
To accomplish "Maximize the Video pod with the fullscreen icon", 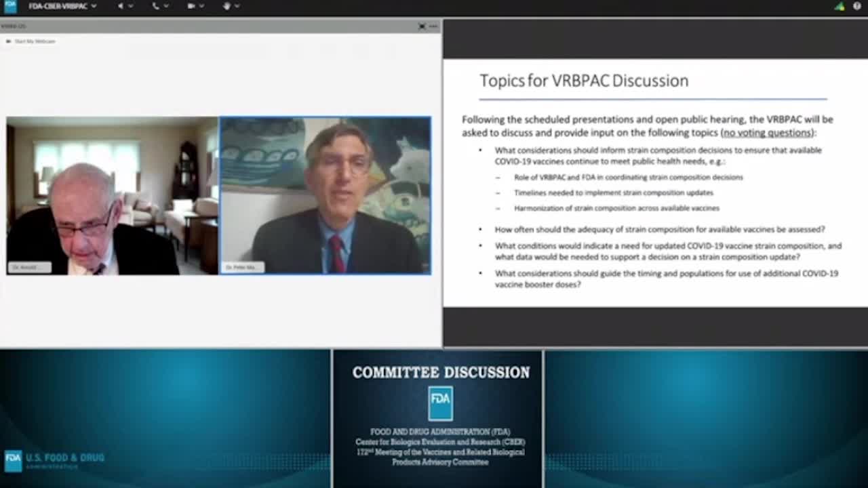I will coord(422,26).
